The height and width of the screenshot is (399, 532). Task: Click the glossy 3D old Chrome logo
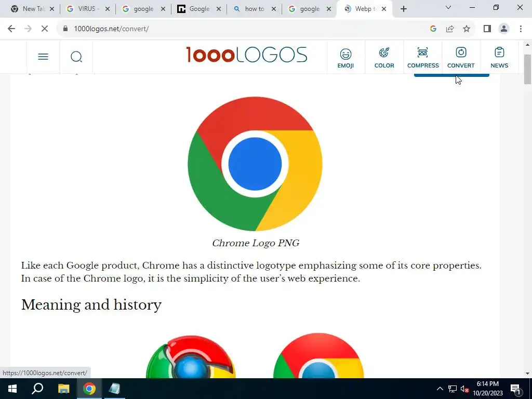(191, 356)
